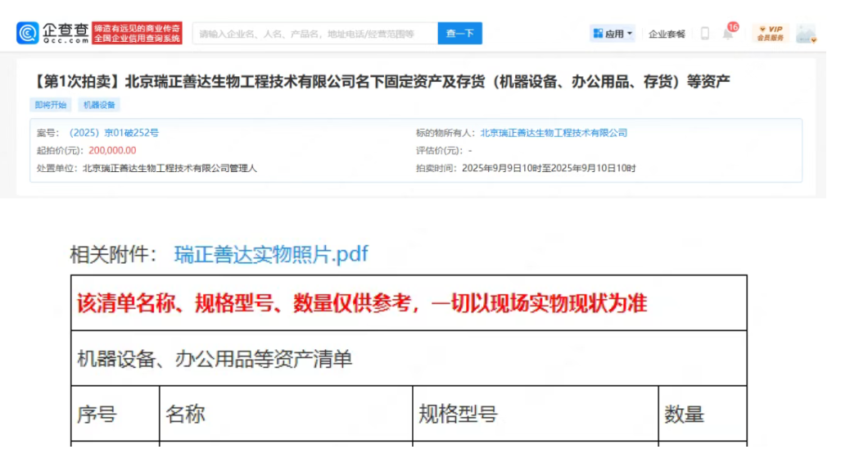The image size is (868, 463).
Task: Click the 序号 column header
Action: click(x=115, y=414)
